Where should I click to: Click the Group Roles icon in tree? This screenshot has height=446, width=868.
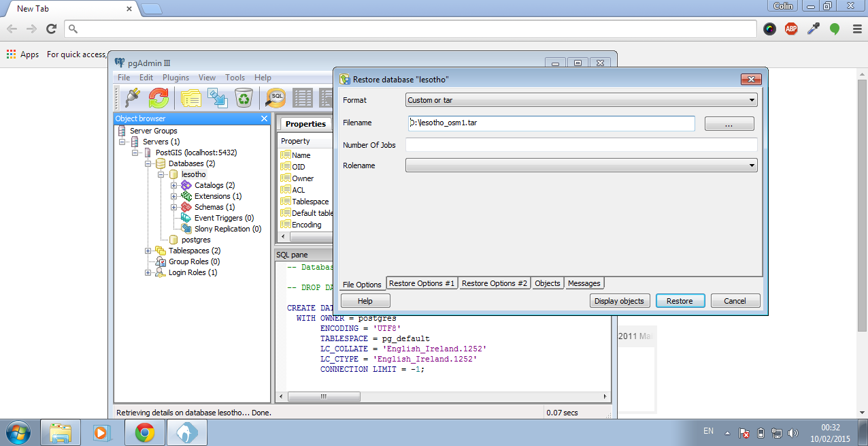coord(161,261)
